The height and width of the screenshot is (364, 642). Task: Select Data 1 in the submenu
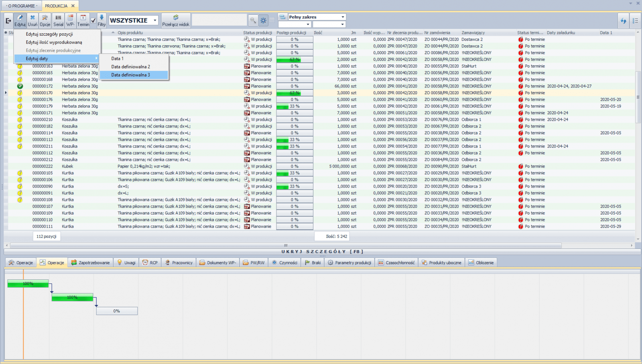click(134, 59)
